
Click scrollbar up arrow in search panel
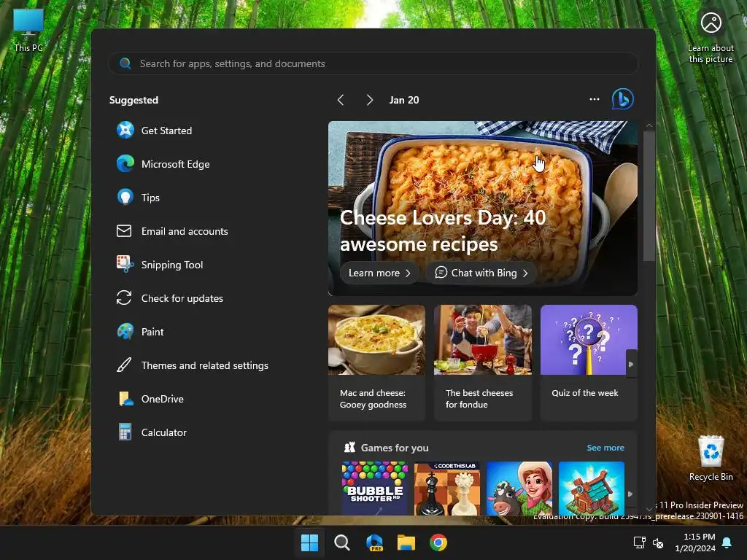point(649,125)
